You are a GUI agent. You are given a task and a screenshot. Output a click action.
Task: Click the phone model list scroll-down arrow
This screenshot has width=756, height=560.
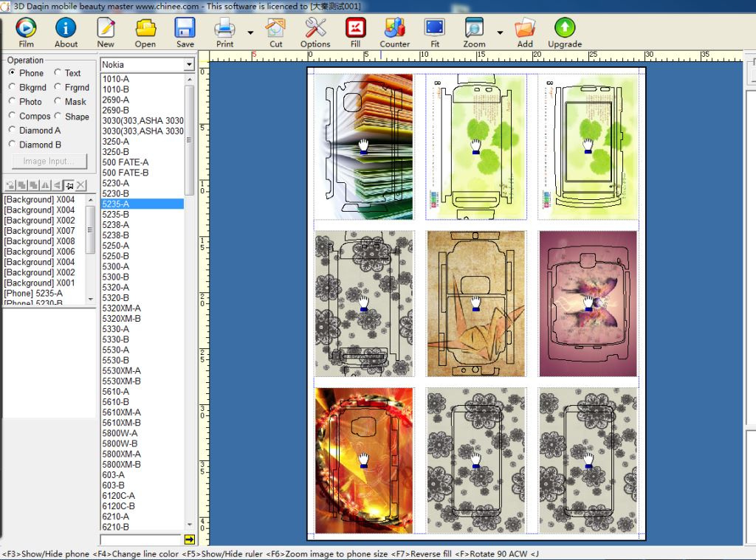pos(190,525)
